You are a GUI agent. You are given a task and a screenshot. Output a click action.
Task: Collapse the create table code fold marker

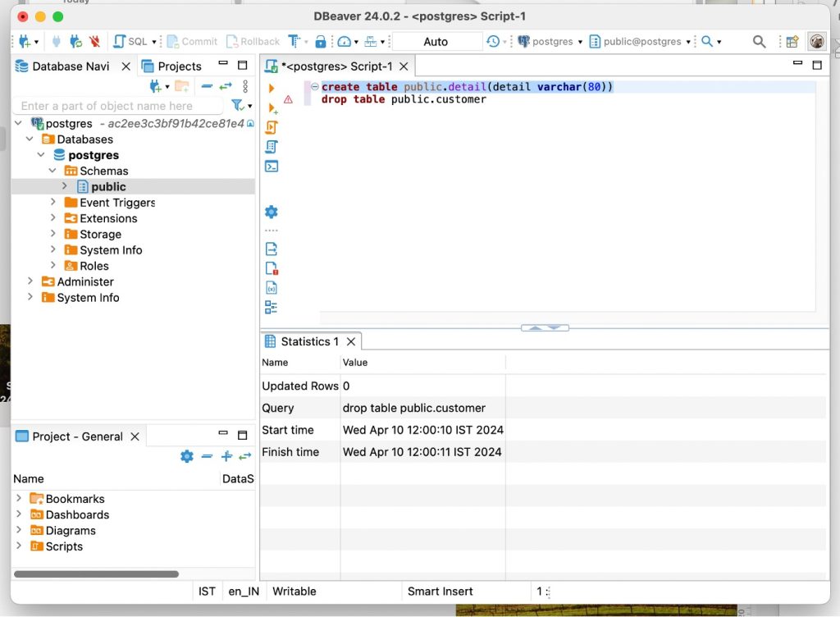pos(315,86)
